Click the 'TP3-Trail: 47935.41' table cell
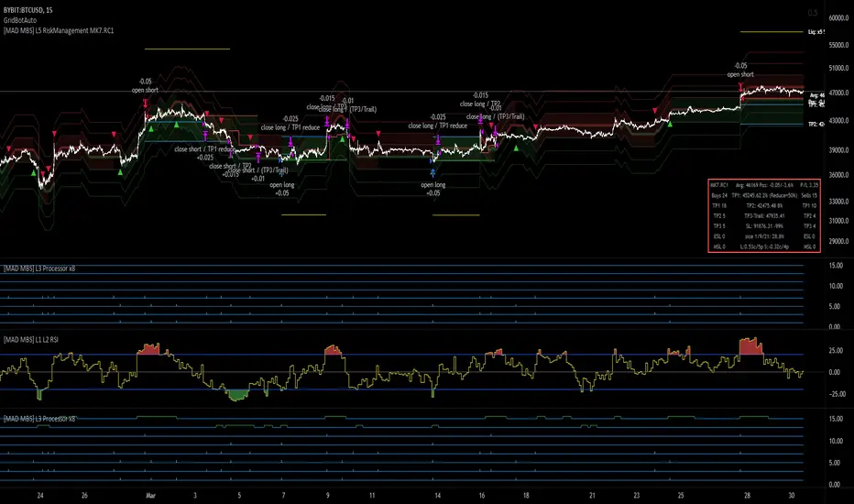 [764, 215]
